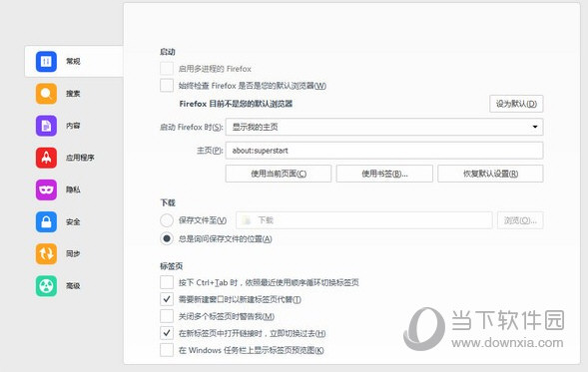Open the 搜索 settings tab
The image size is (588, 372).
[73, 94]
